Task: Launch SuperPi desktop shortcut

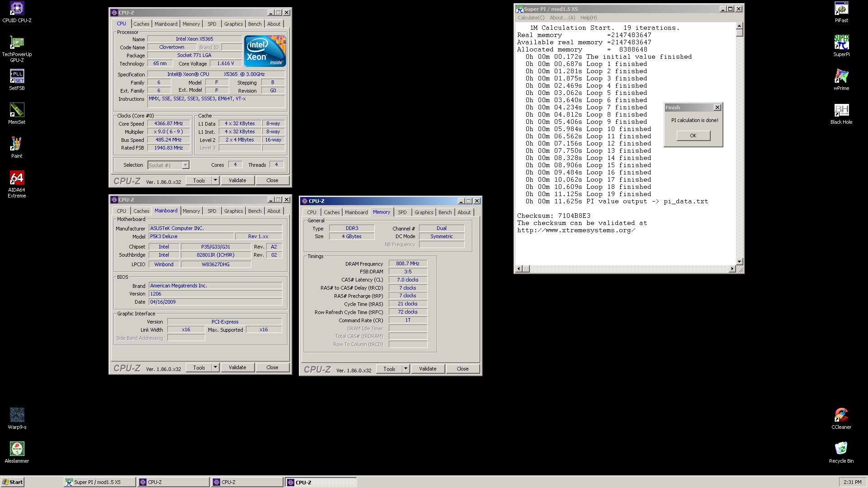Action: pos(841,46)
